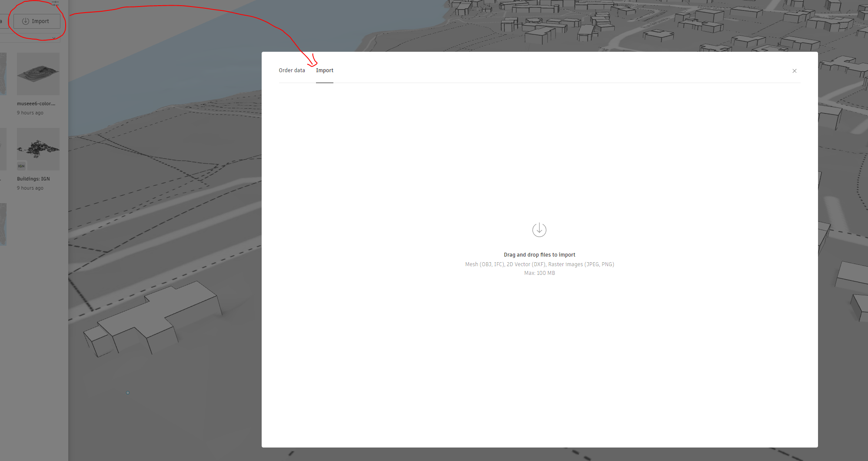This screenshot has height=461, width=868.
Task: Click the "Max: 100 MB" text
Action: (x=539, y=273)
